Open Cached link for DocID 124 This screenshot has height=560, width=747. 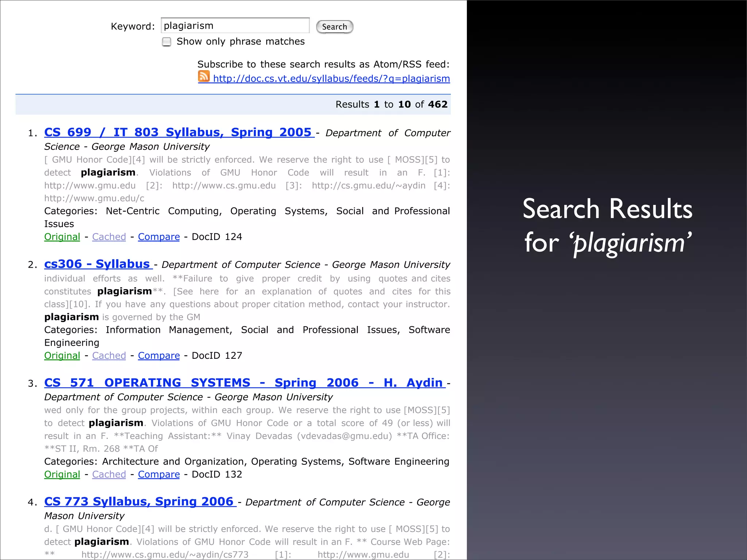pos(109,237)
